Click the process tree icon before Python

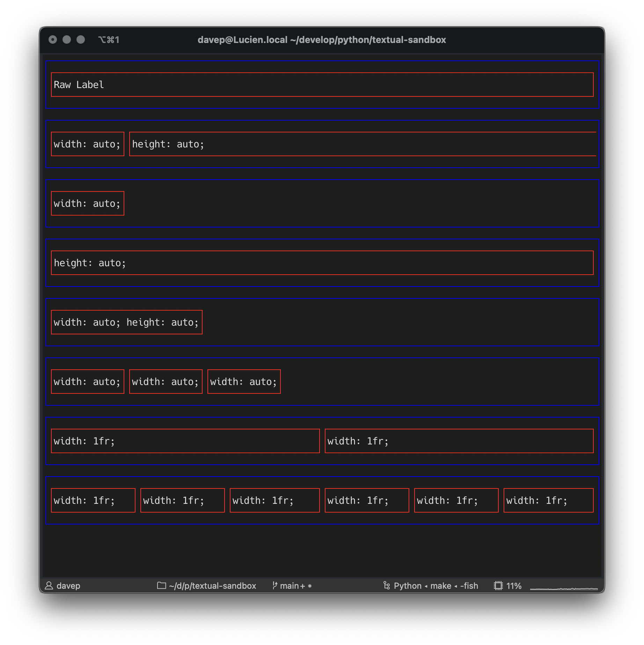(x=387, y=585)
